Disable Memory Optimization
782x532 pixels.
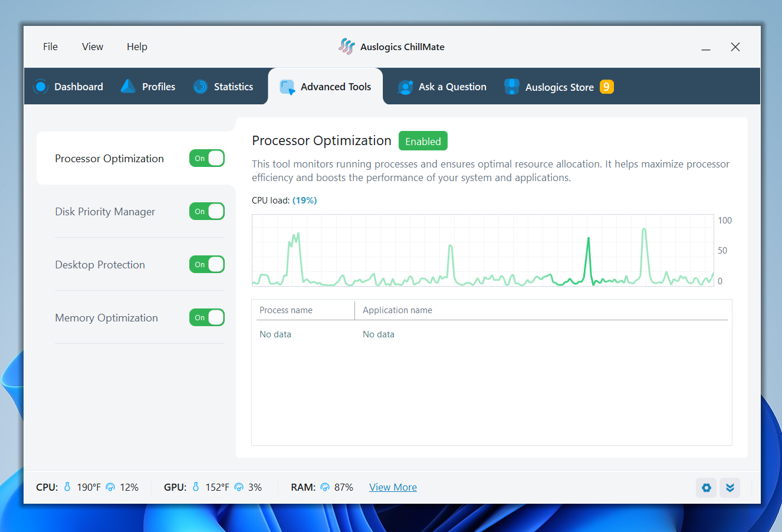206,317
